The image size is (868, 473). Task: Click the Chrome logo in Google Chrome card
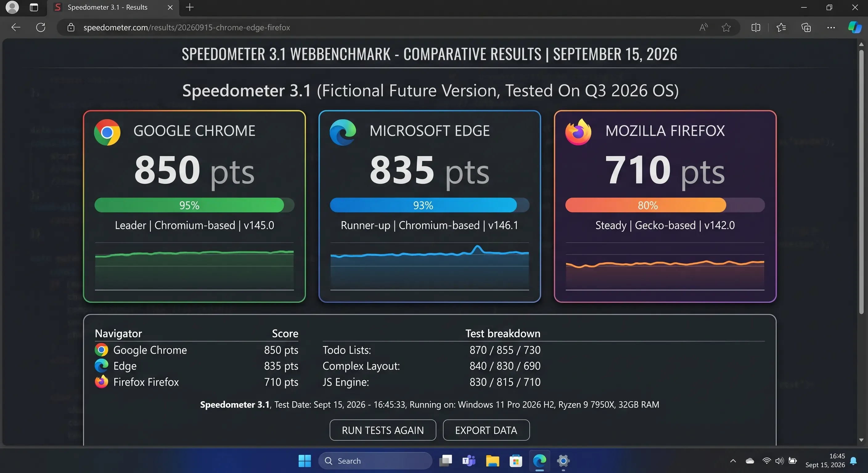point(107,132)
